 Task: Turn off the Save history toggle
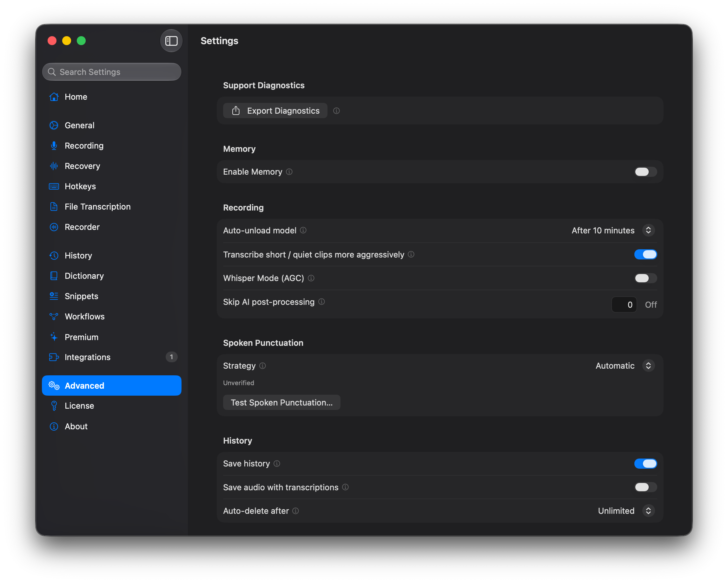coord(645,464)
